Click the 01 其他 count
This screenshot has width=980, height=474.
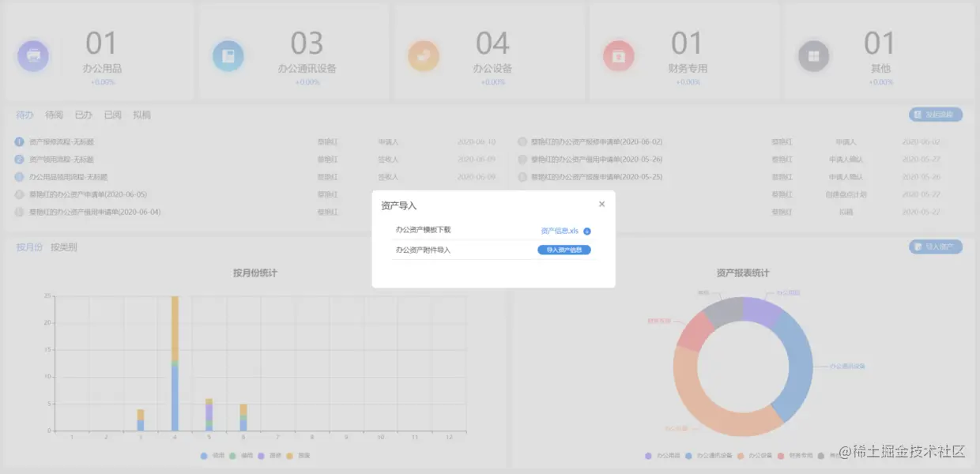click(879, 43)
